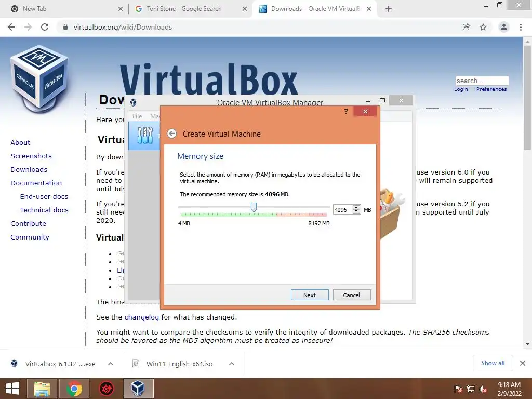Open the Chrome profile avatar
532x399 pixels.
[504, 27]
